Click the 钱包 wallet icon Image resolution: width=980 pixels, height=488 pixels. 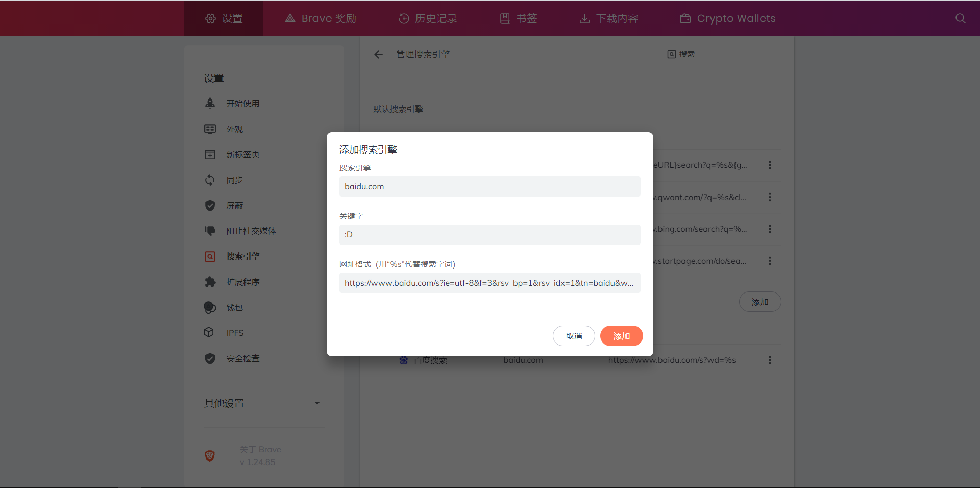coord(210,307)
